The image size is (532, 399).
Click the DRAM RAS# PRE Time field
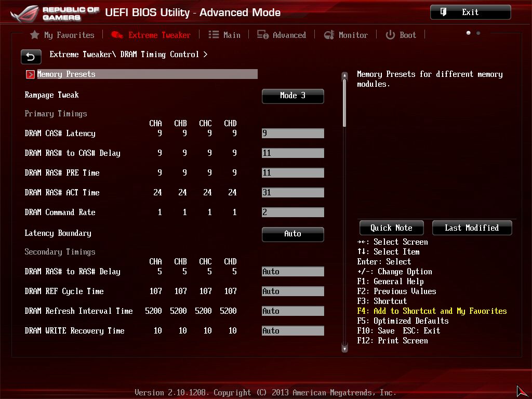293,172
